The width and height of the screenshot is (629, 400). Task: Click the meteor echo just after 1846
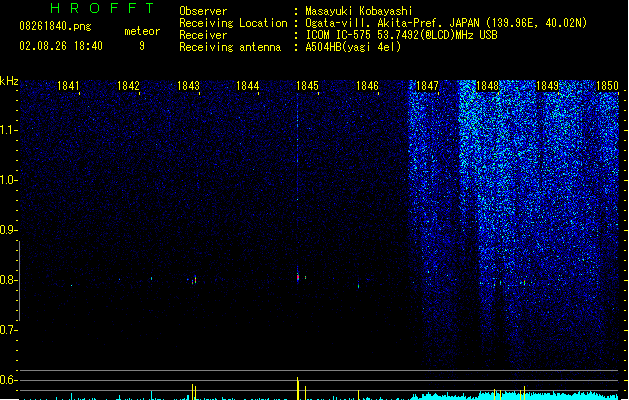tap(358, 286)
